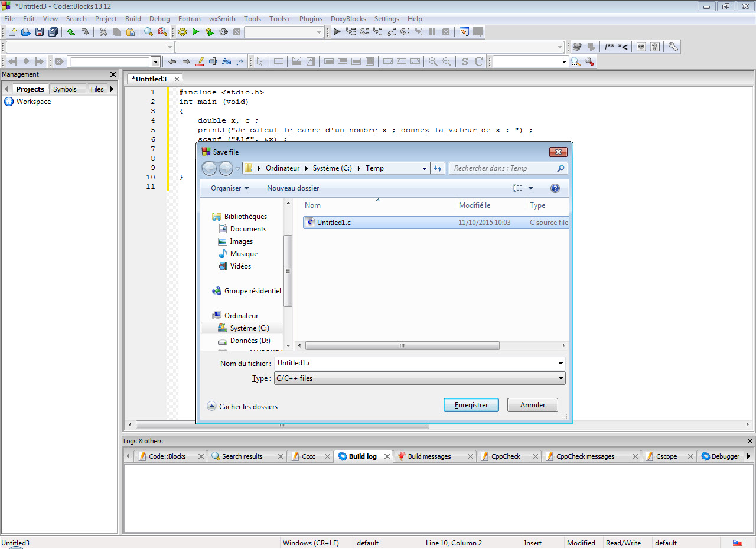Open the Build menu
The image size is (756, 549).
click(x=133, y=19)
